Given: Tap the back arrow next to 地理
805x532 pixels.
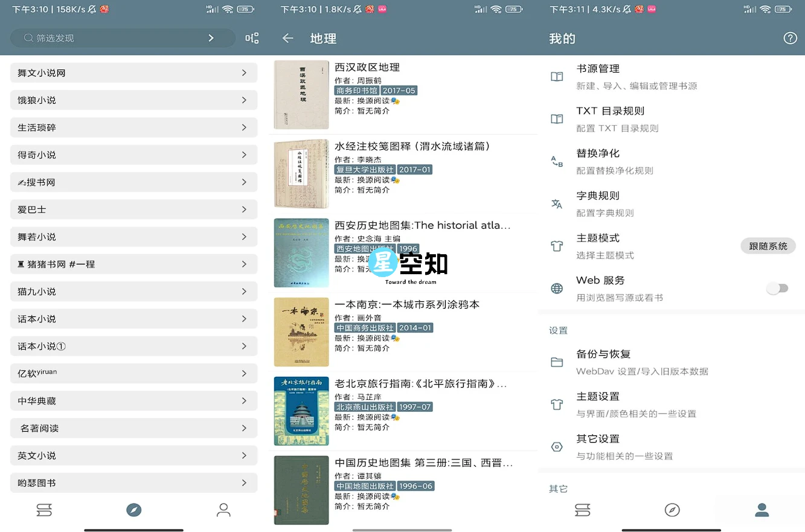Looking at the screenshot, I should pos(287,38).
